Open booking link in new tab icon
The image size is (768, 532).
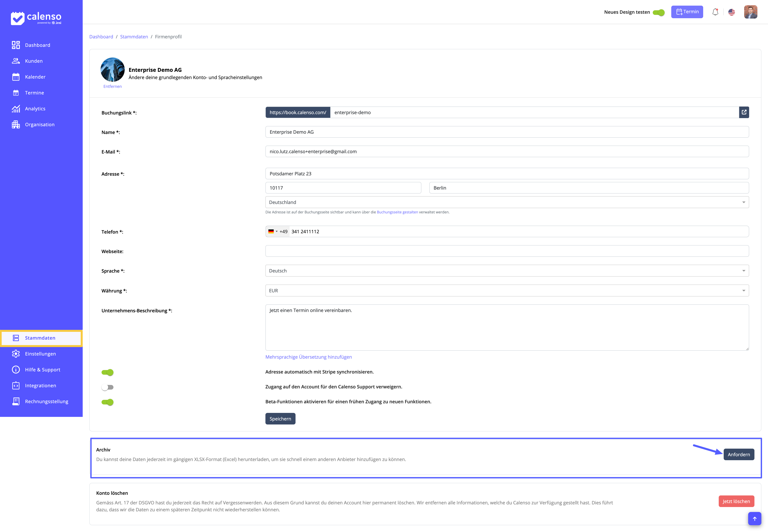[744, 112]
